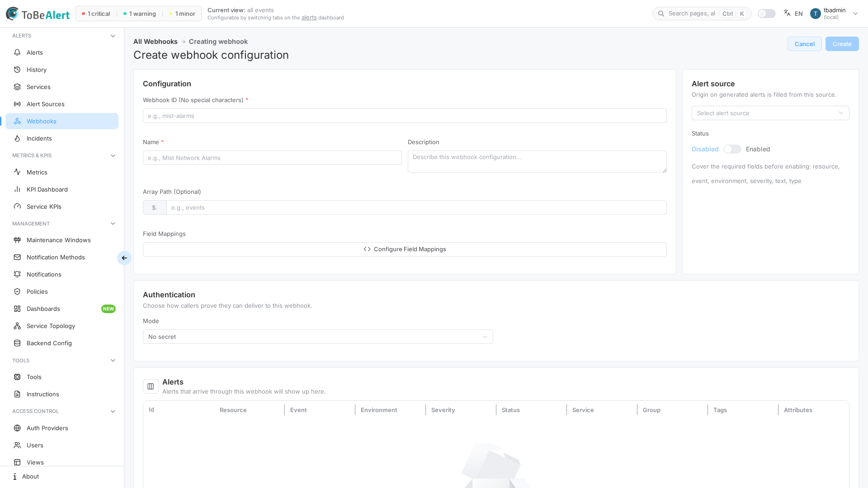The image size is (868, 488).
Task: Collapse the sidebar with the arrow button
Action: click(x=124, y=258)
